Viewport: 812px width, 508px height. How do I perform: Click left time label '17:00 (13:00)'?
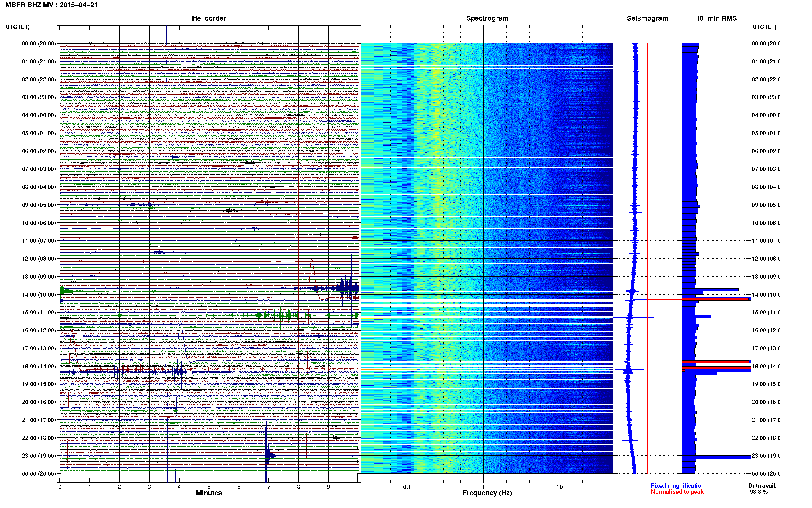coord(39,348)
